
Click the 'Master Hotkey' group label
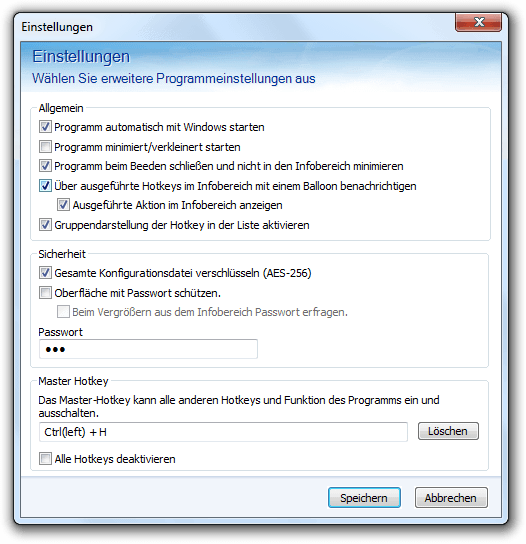click(73, 381)
